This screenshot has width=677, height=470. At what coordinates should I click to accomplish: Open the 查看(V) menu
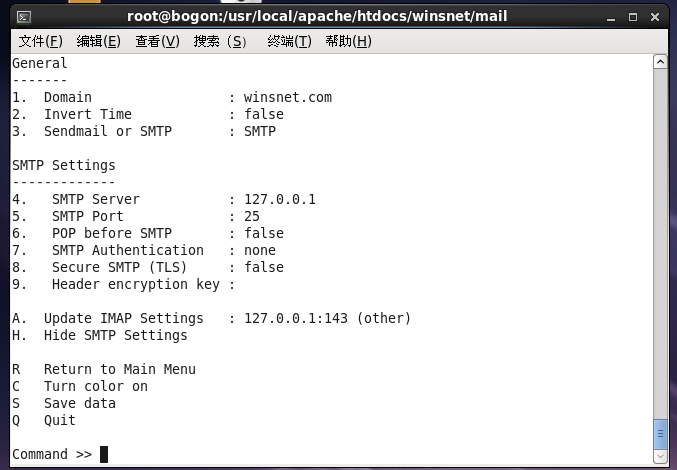point(157,41)
